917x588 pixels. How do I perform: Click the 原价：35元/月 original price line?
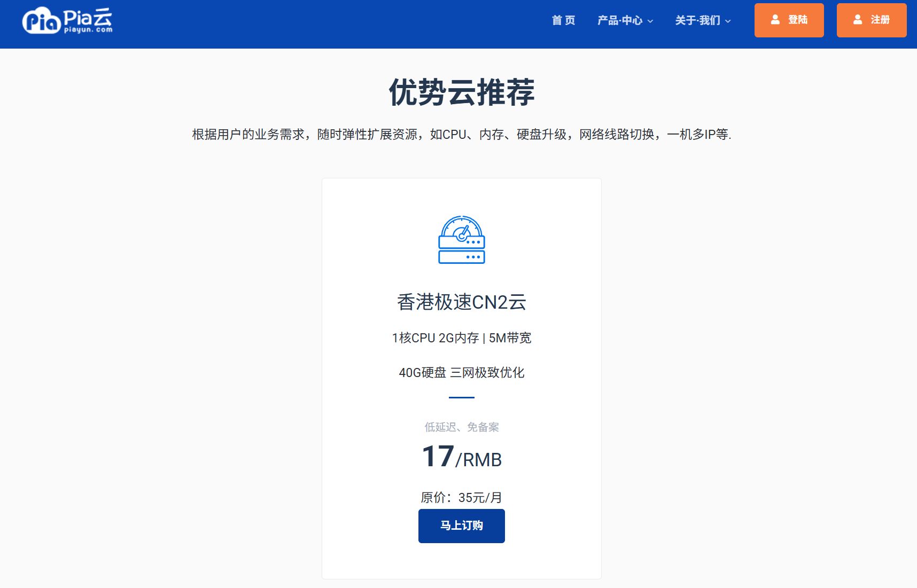tap(462, 497)
